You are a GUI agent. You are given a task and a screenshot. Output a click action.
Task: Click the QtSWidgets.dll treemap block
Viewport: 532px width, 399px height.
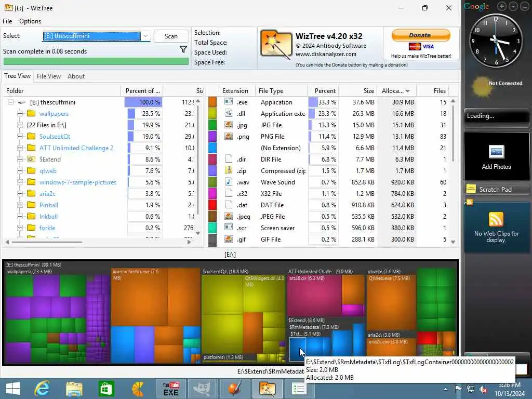pos(264,294)
